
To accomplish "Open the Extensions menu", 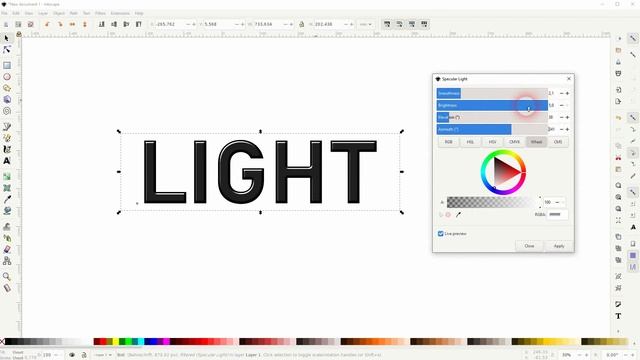I will (120, 13).
